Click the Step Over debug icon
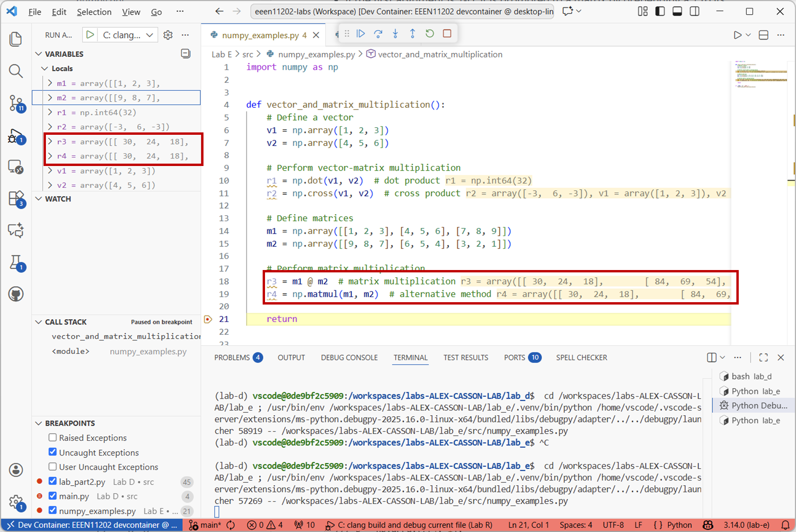796x532 pixels. pyautogui.click(x=378, y=34)
